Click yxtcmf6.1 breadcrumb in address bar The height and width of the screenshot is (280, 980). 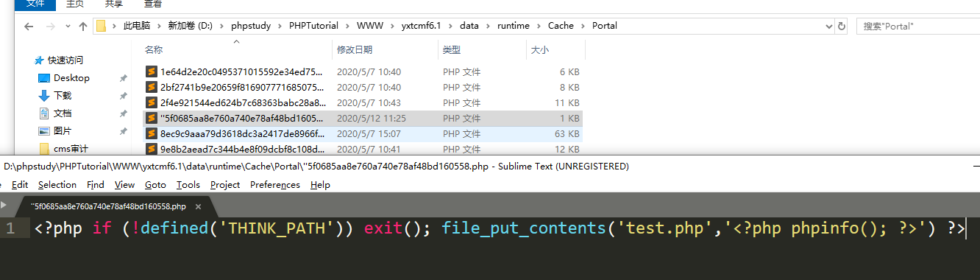(421, 26)
